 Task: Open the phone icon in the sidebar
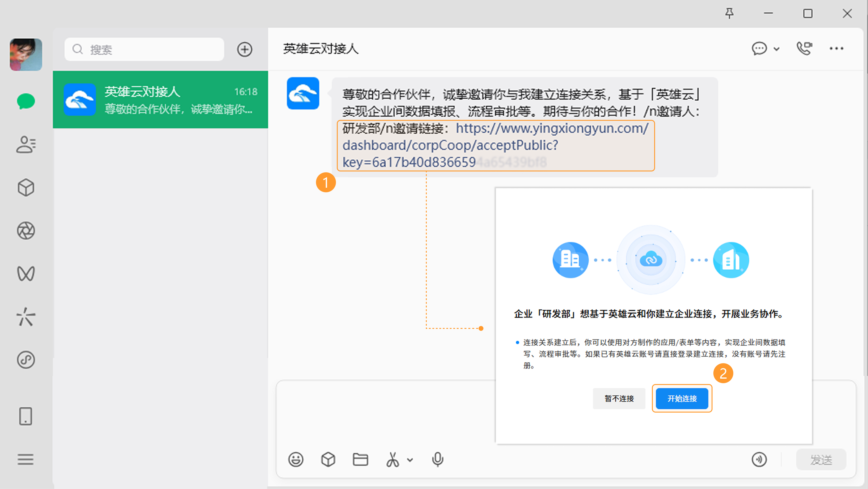(26, 416)
